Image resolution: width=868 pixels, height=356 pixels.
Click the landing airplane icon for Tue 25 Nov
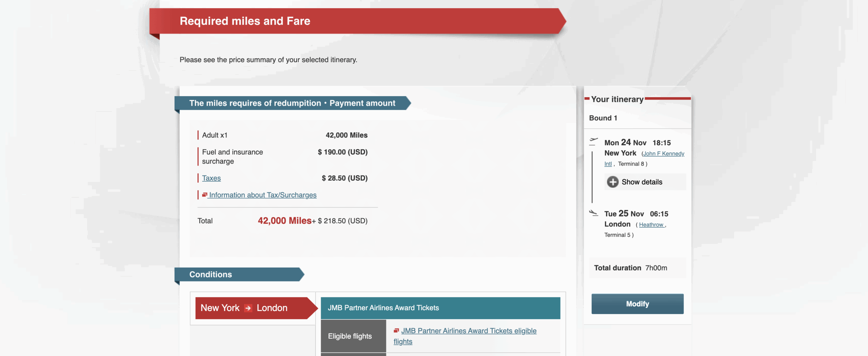[x=594, y=213]
